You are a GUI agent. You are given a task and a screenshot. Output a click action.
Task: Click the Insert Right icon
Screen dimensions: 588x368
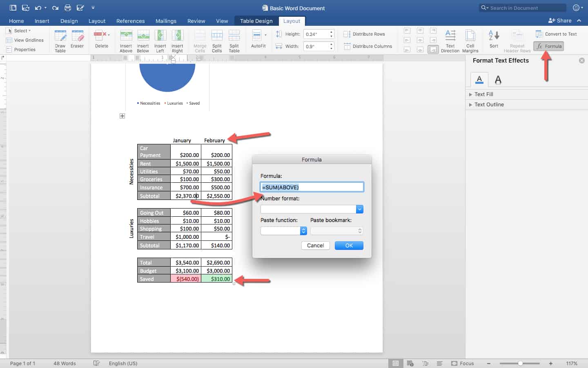pyautogui.click(x=177, y=41)
